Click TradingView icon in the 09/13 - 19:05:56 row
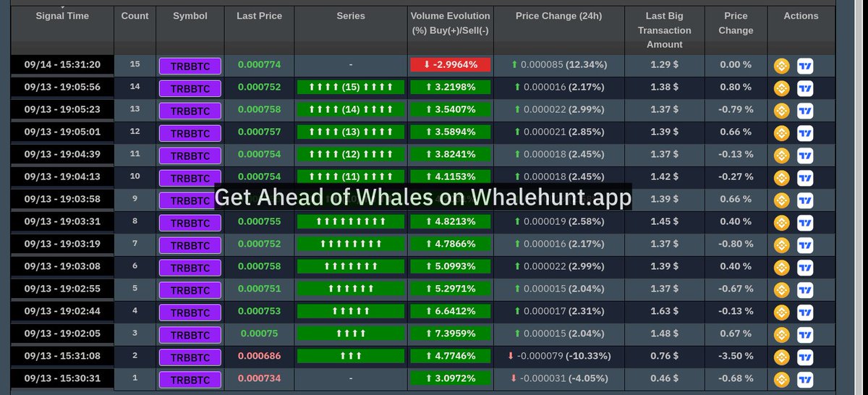The image size is (868, 395). [805, 88]
